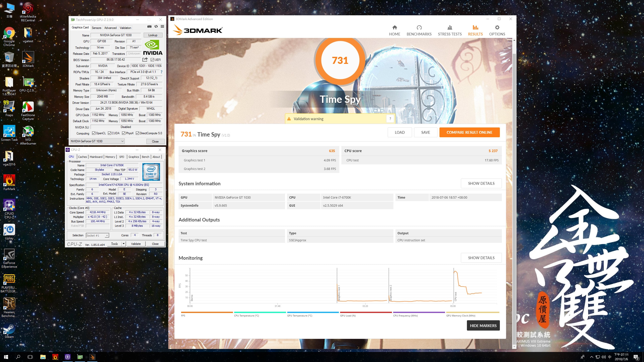Click Validation warning question mark button
Viewport: 644px width, 362px height.
[390, 119]
